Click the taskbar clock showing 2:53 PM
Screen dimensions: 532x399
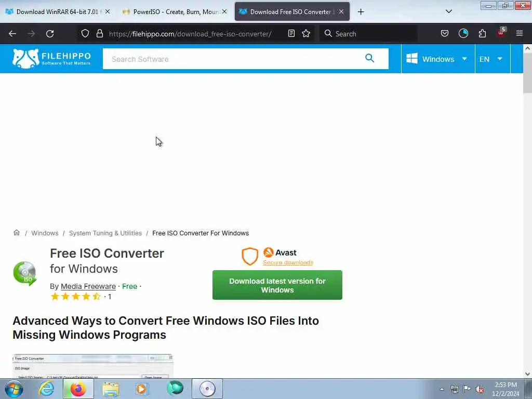point(506,389)
